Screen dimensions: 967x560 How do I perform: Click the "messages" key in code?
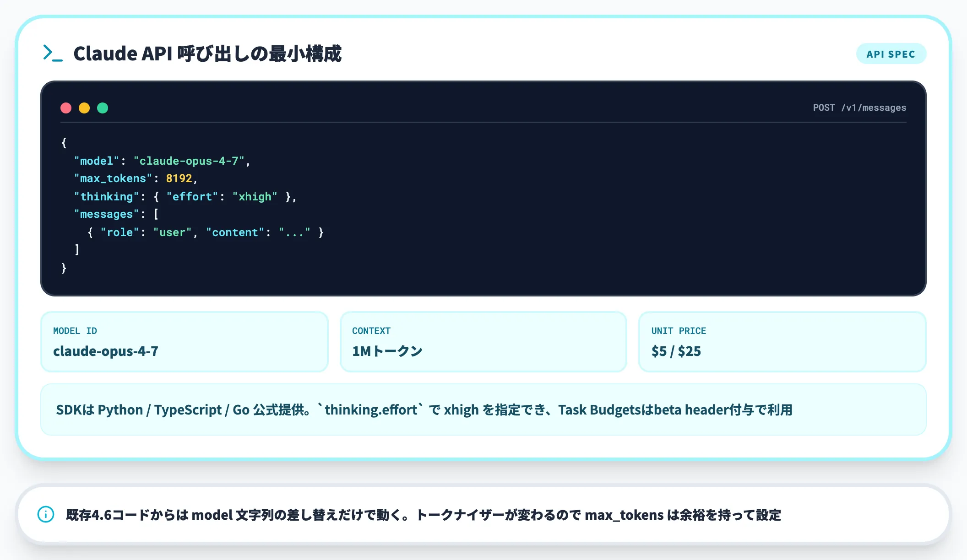pos(106,214)
